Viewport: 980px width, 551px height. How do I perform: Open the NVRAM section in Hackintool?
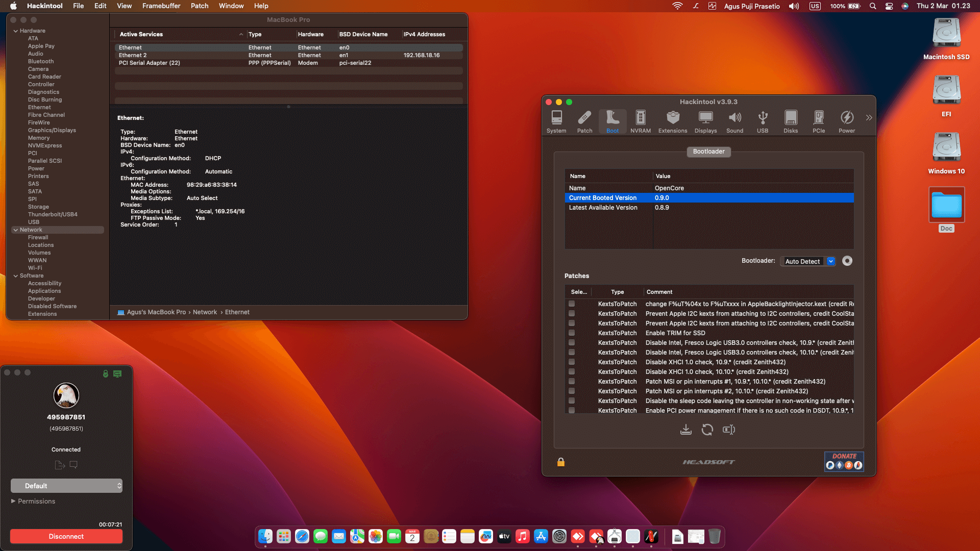(x=640, y=121)
